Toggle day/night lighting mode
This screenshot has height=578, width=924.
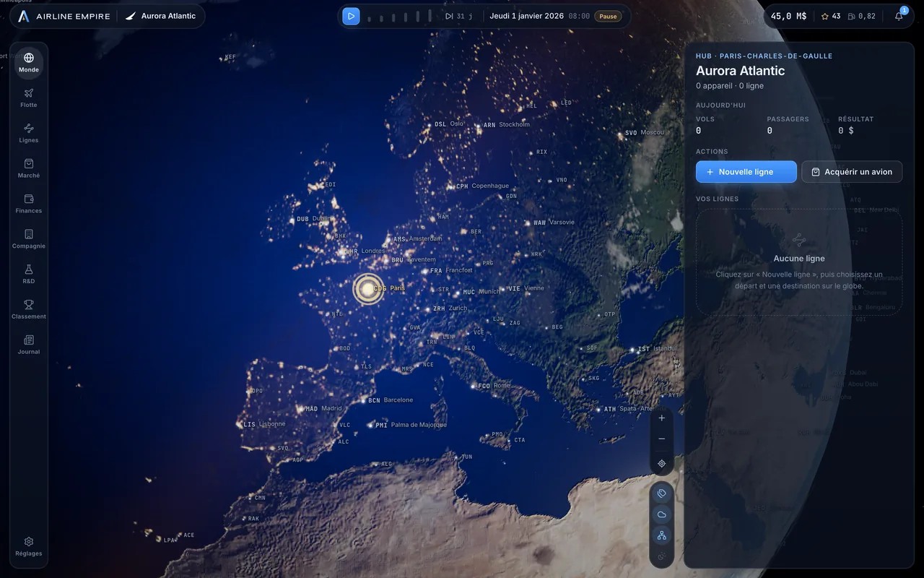coord(662,556)
